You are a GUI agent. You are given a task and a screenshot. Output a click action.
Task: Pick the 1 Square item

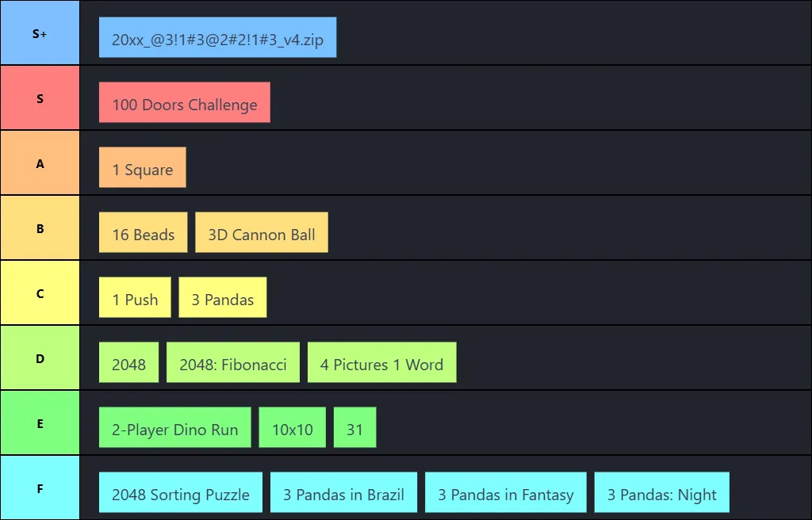143,167
